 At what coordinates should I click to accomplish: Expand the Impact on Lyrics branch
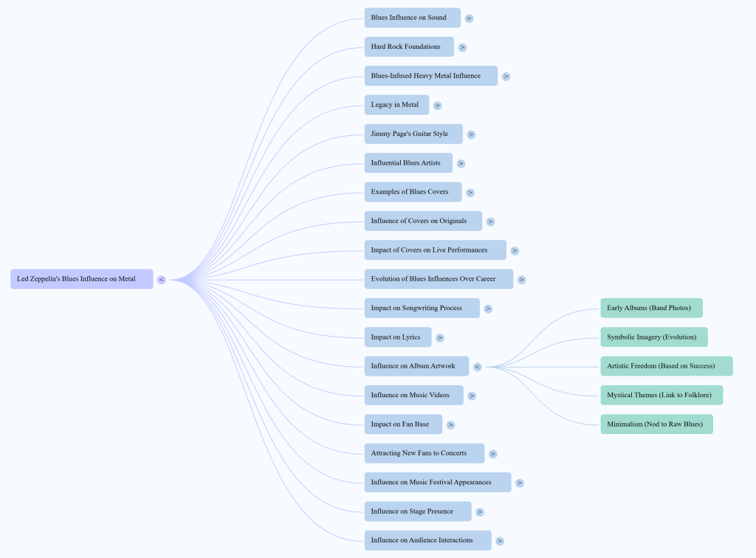tap(440, 338)
